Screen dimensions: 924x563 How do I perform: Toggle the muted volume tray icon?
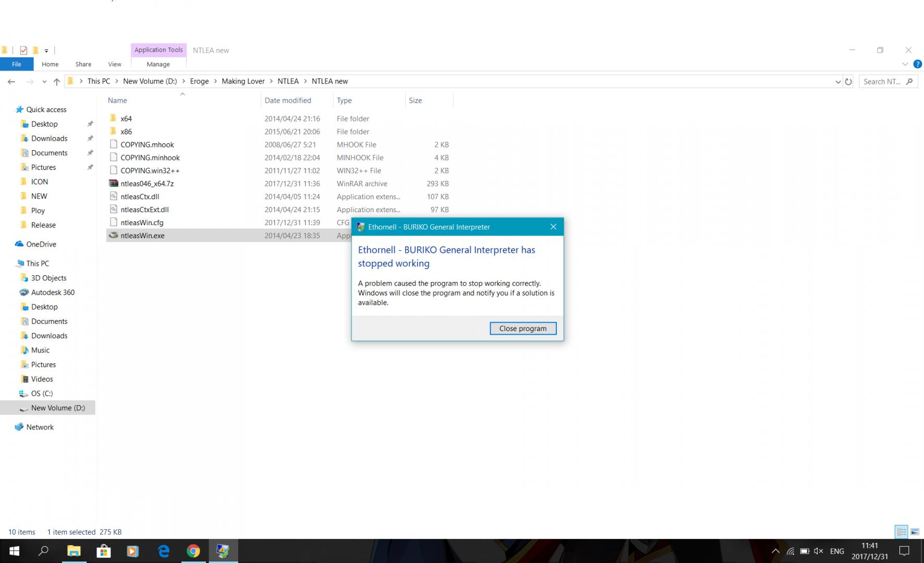click(x=818, y=551)
